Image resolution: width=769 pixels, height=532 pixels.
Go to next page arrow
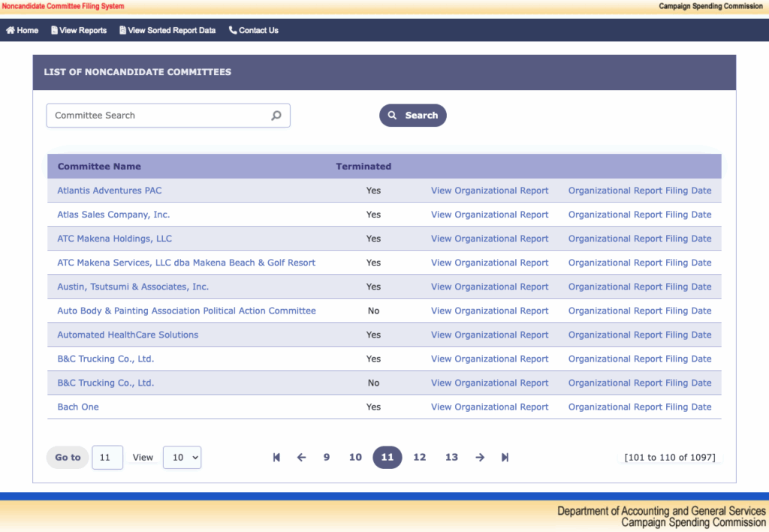[x=480, y=458]
